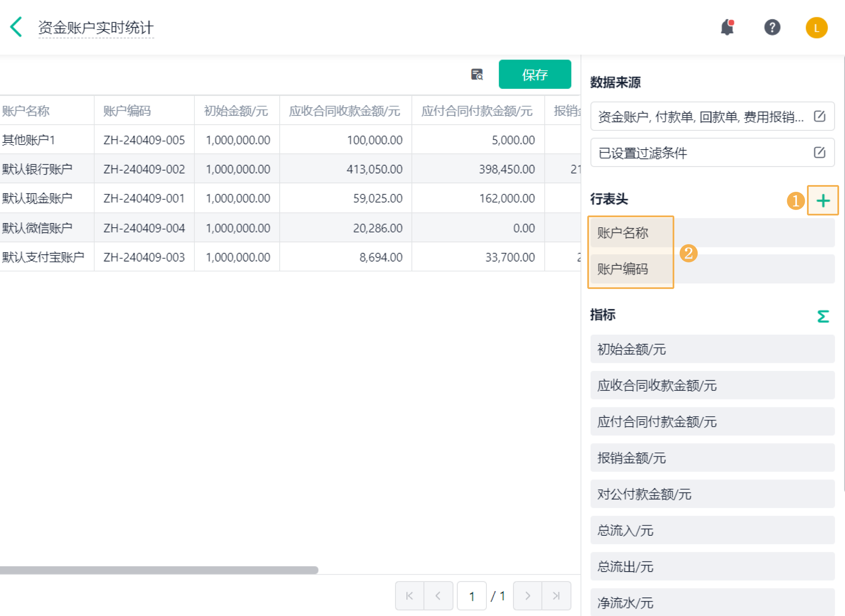
Task: Select the 账户名称 row header item
Action: point(623,233)
